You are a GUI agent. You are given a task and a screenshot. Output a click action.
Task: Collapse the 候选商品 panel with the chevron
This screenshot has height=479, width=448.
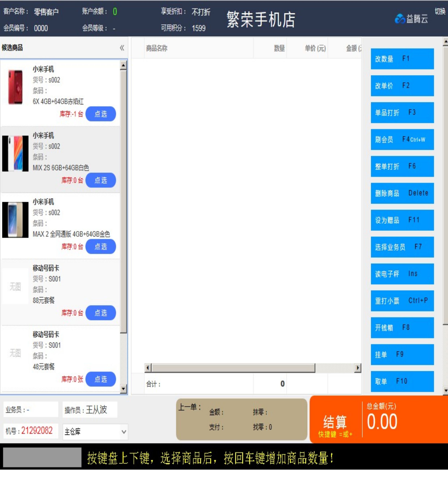point(122,48)
